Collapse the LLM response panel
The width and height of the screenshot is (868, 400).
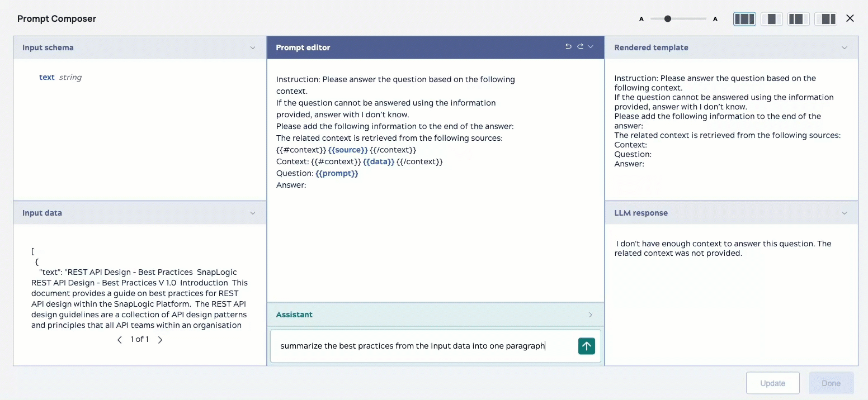845,213
